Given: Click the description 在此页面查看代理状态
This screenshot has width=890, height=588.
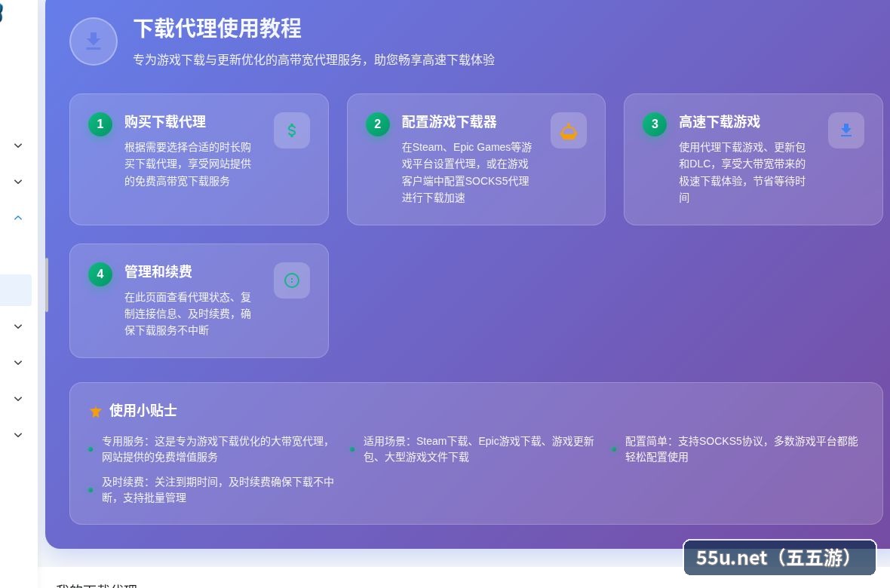Looking at the screenshot, I should click(x=188, y=314).
